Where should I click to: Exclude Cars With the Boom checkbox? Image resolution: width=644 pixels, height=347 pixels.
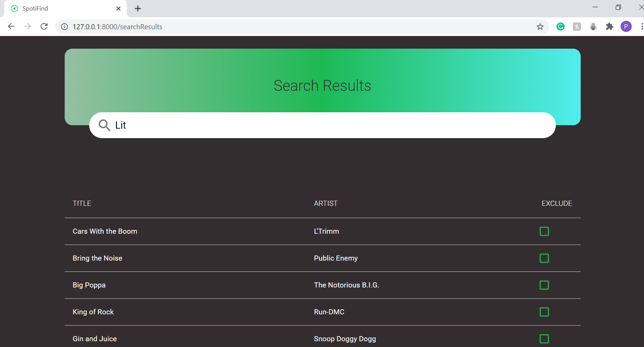click(x=544, y=231)
